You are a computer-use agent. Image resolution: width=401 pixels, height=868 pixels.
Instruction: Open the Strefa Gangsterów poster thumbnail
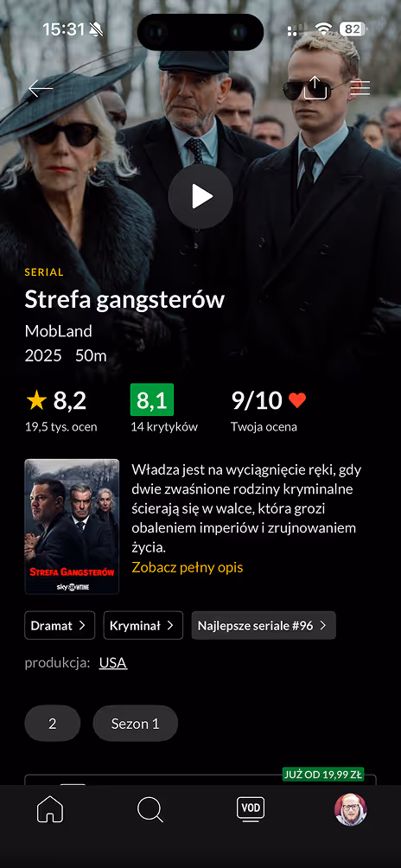click(x=72, y=527)
